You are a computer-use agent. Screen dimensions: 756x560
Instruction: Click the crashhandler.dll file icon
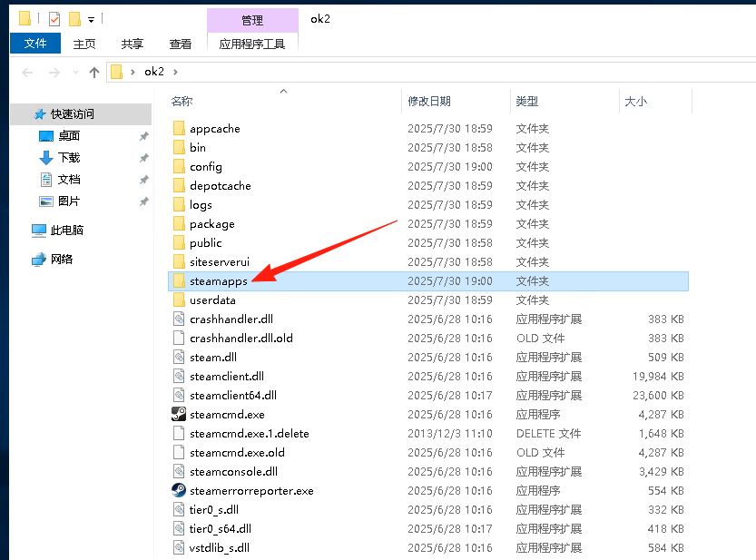click(179, 319)
